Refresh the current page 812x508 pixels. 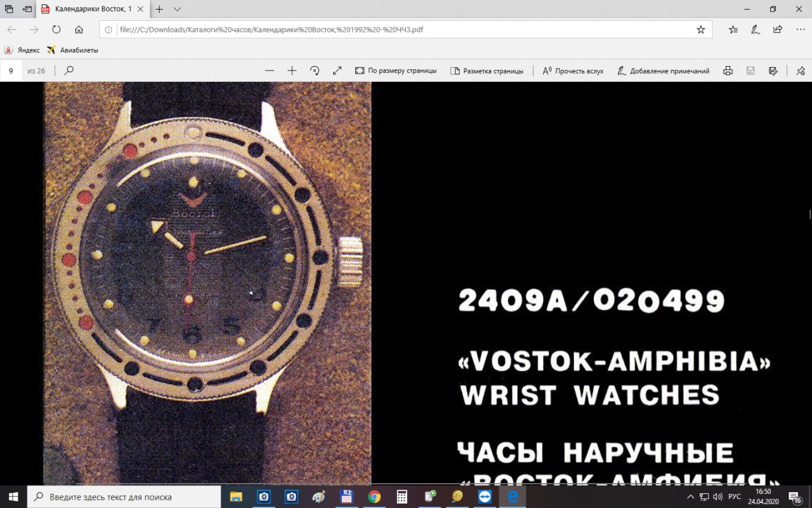pos(56,29)
